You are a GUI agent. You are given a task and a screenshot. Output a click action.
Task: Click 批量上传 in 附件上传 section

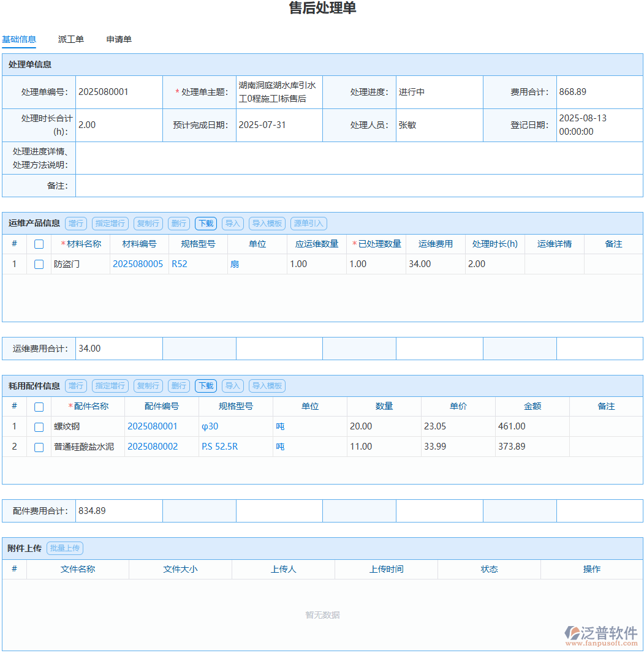[64, 548]
